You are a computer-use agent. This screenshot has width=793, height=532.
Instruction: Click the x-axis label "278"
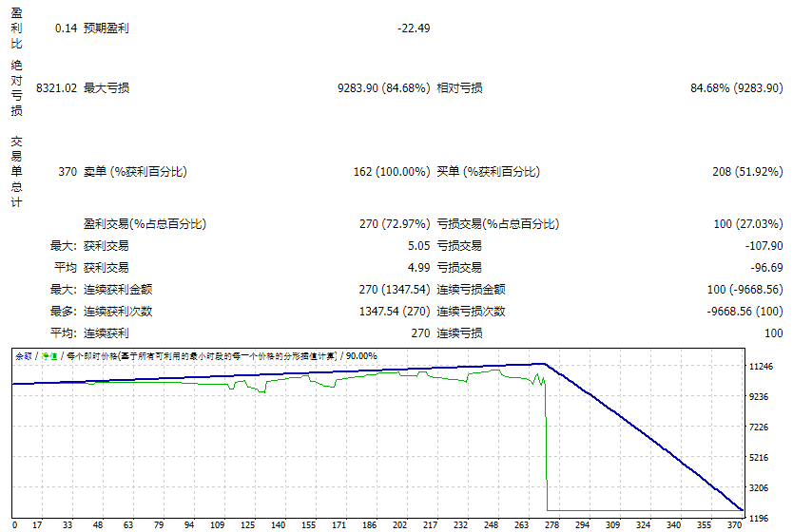551,525
